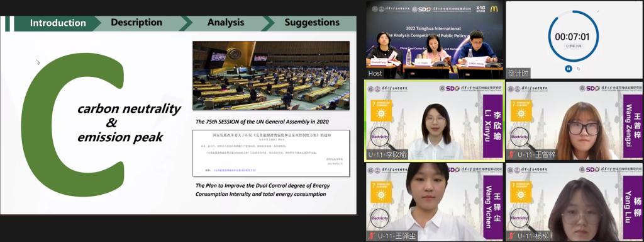The height and width of the screenshot is (242, 644).
Task: Click muted mic icon beside U-11-王曾梓
Action: pyautogui.click(x=511, y=155)
